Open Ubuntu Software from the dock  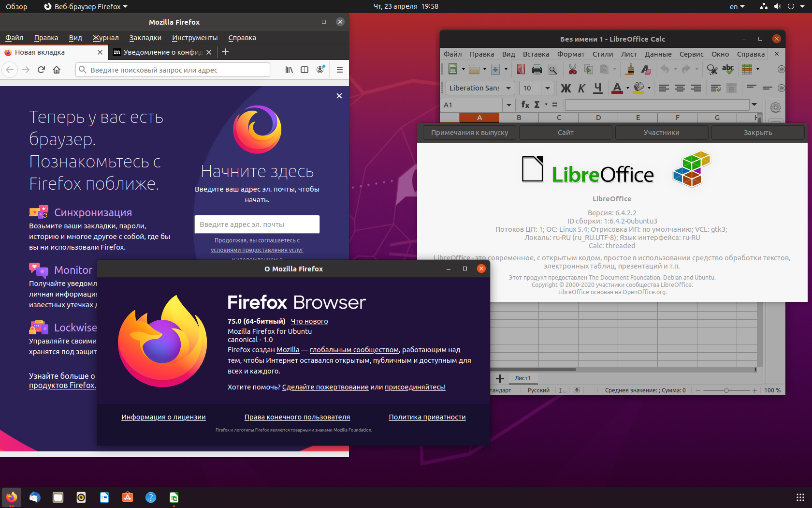[128, 497]
